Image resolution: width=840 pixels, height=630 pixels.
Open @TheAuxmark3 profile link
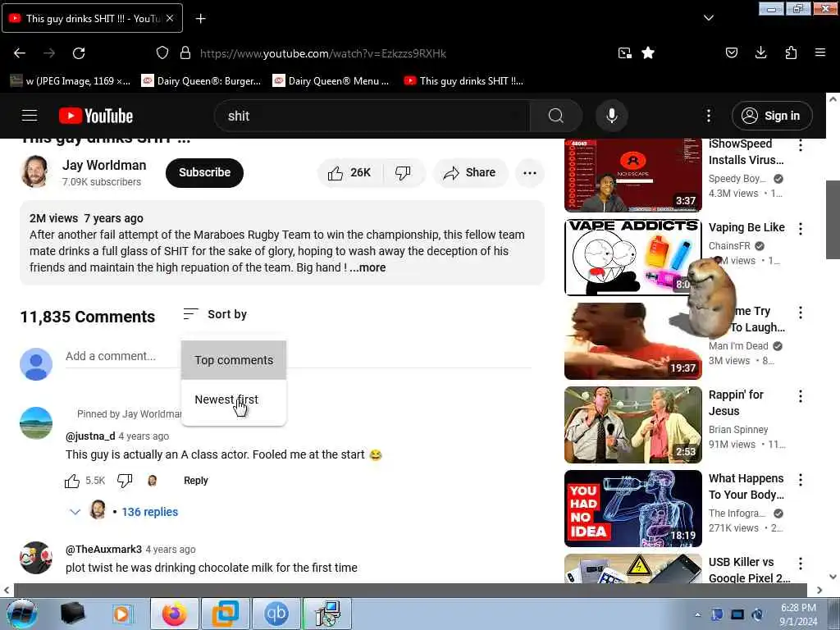point(103,549)
